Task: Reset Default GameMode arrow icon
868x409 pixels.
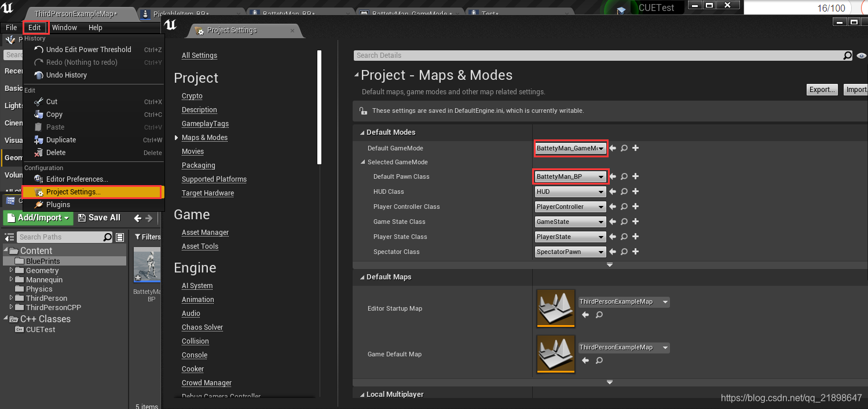Action: click(x=613, y=148)
